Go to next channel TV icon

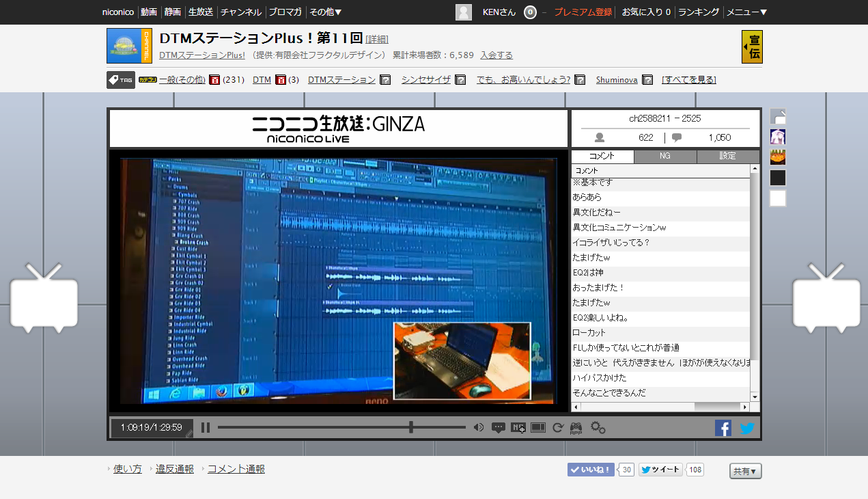point(827,298)
